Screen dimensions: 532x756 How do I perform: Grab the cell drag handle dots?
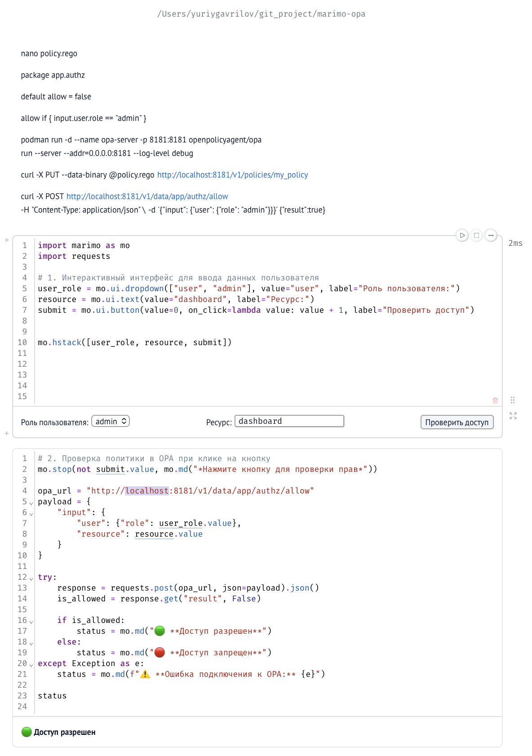tap(513, 400)
